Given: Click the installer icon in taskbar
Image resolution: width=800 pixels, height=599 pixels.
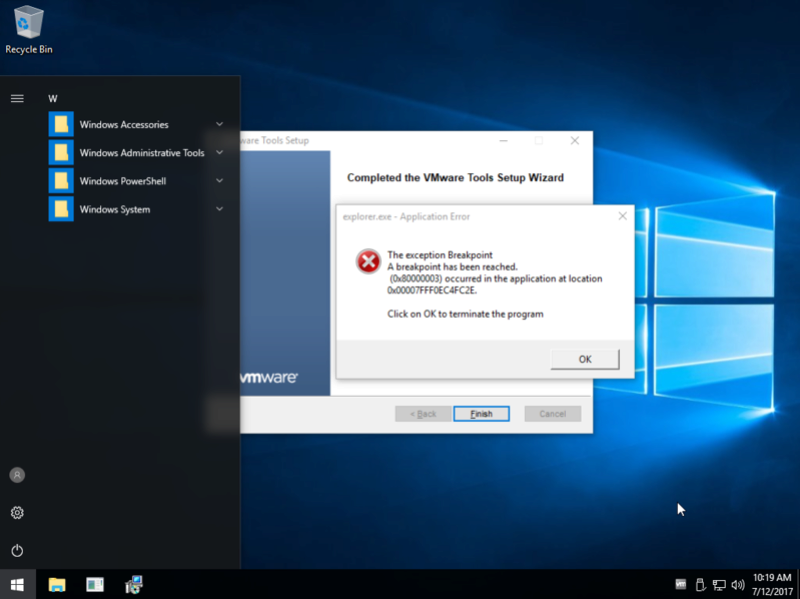Looking at the screenshot, I should (134, 585).
